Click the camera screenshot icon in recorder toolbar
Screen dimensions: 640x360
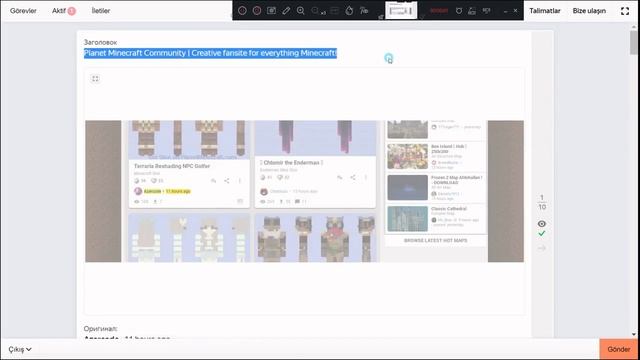(271, 11)
